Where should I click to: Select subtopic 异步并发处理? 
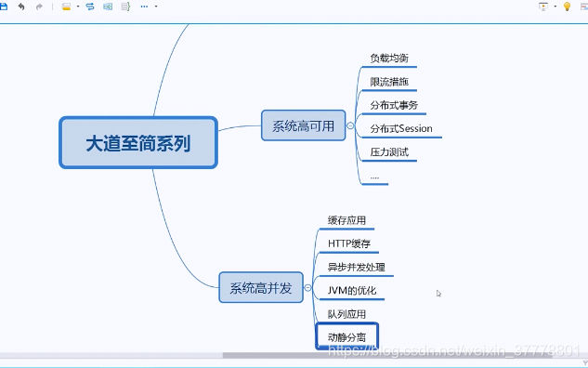(x=357, y=267)
